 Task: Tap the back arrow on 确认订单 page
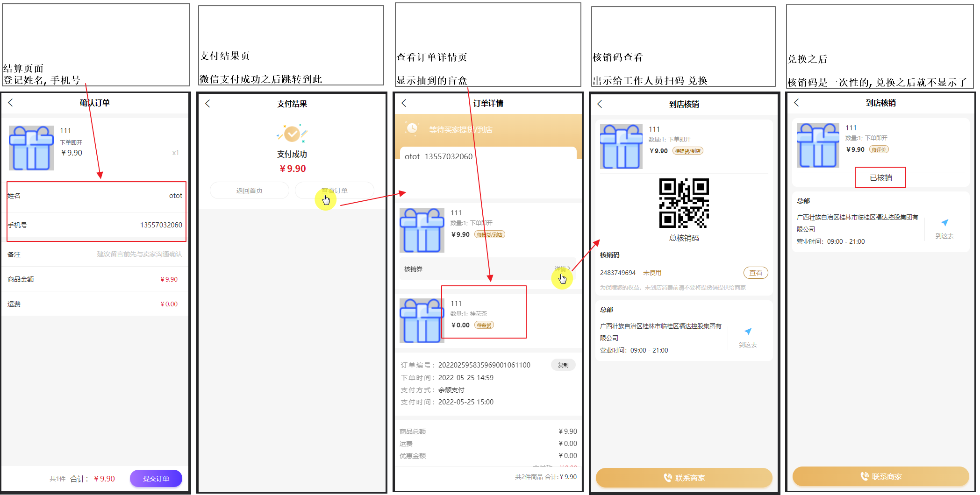click(x=10, y=103)
